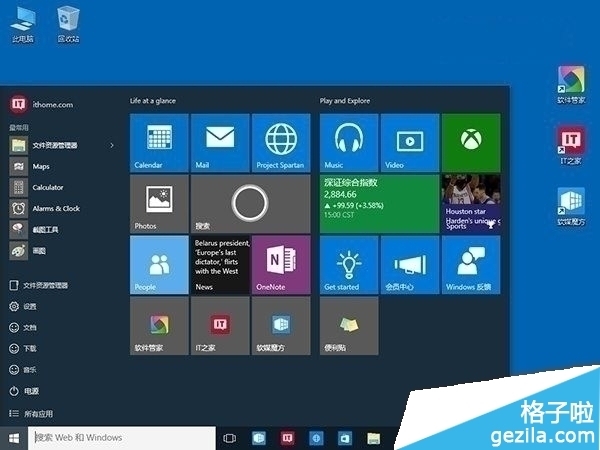Open the Sports tile with Houston star

(471, 204)
